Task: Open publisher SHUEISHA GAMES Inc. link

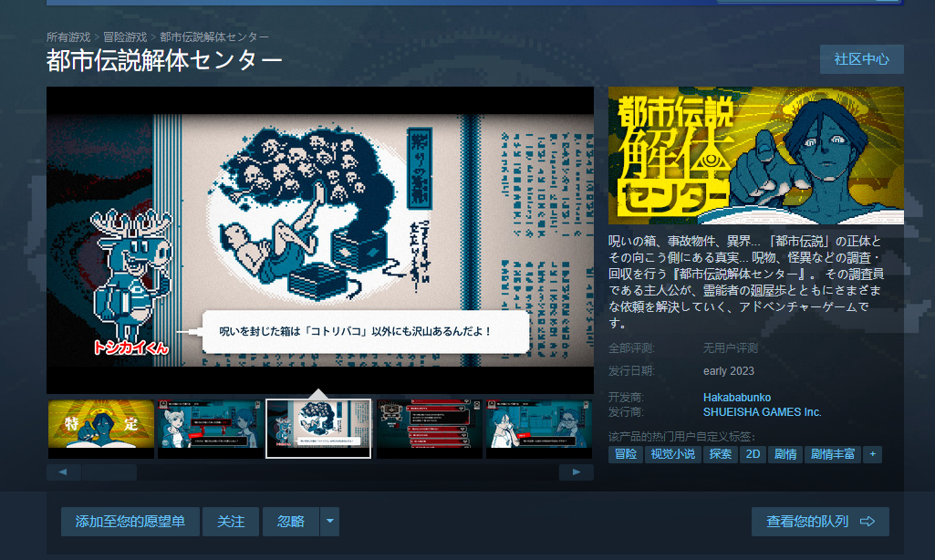Action: click(762, 412)
